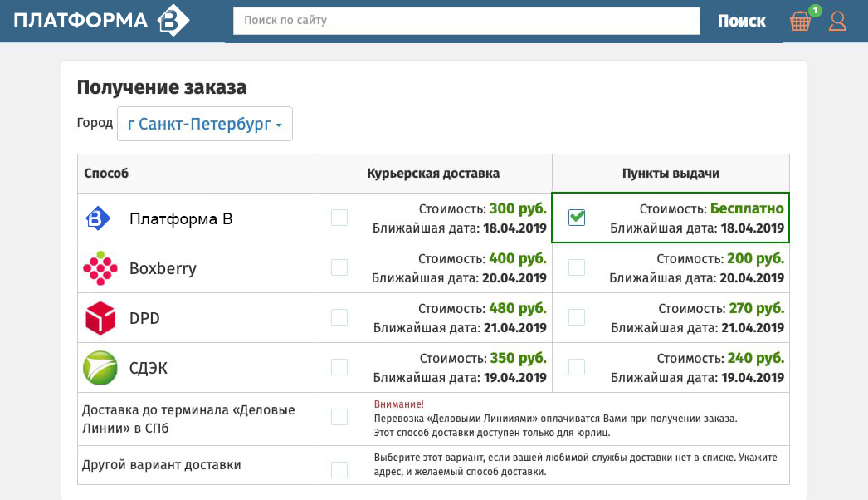
Task: Open the user account profile icon
Action: pyautogui.click(x=837, y=21)
